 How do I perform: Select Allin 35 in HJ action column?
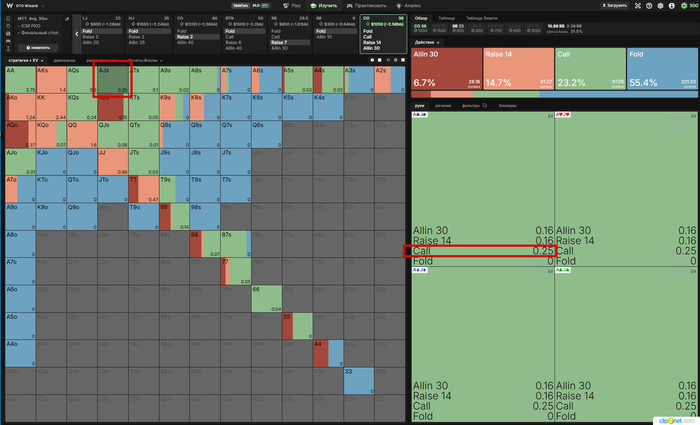point(137,42)
